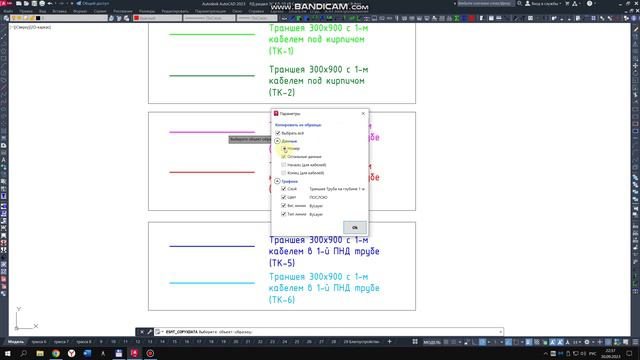640x360 pixels.
Task: Open the Формат menu
Action: [x=80, y=11]
